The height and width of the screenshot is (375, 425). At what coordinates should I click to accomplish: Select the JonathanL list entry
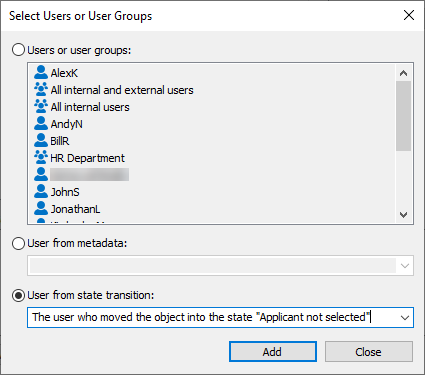(x=75, y=209)
